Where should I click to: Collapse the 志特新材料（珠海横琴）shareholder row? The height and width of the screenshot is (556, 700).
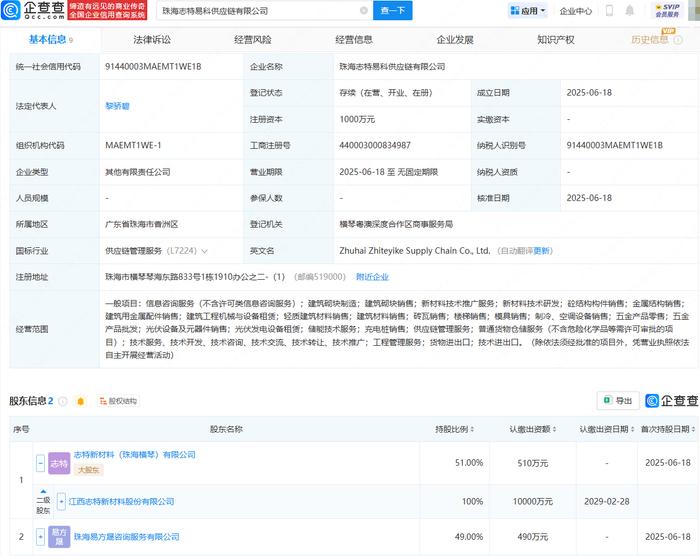[x=40, y=463]
